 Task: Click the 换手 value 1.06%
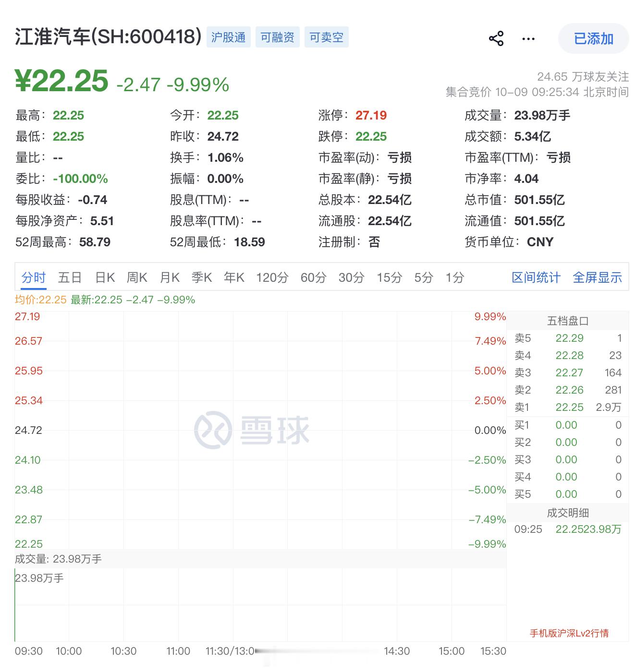click(225, 157)
